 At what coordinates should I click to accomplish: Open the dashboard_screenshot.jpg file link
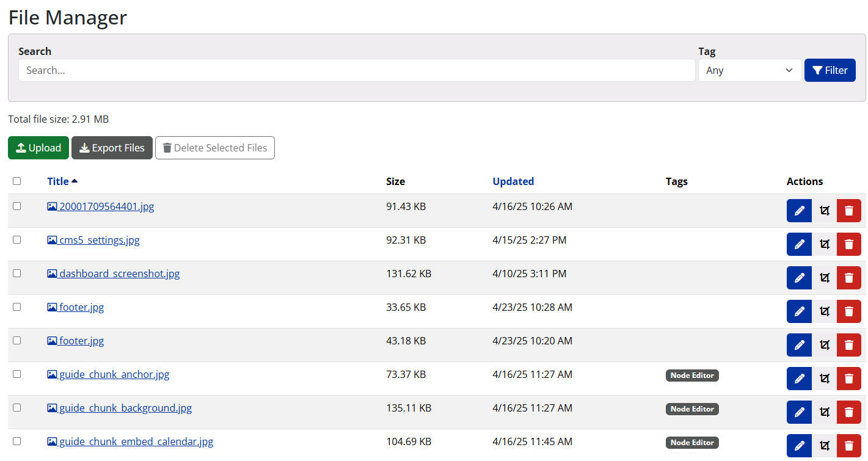pos(119,273)
